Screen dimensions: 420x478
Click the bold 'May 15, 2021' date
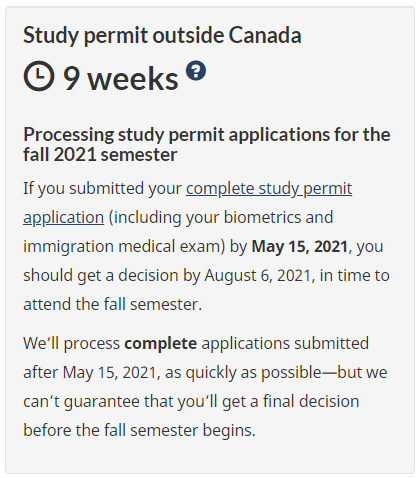pyautogui.click(x=300, y=246)
